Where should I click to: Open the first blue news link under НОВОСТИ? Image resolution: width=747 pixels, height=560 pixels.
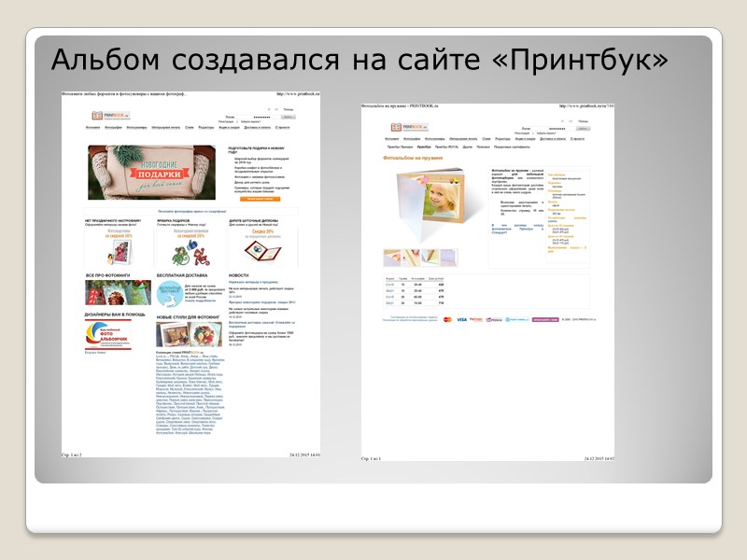tap(253, 283)
